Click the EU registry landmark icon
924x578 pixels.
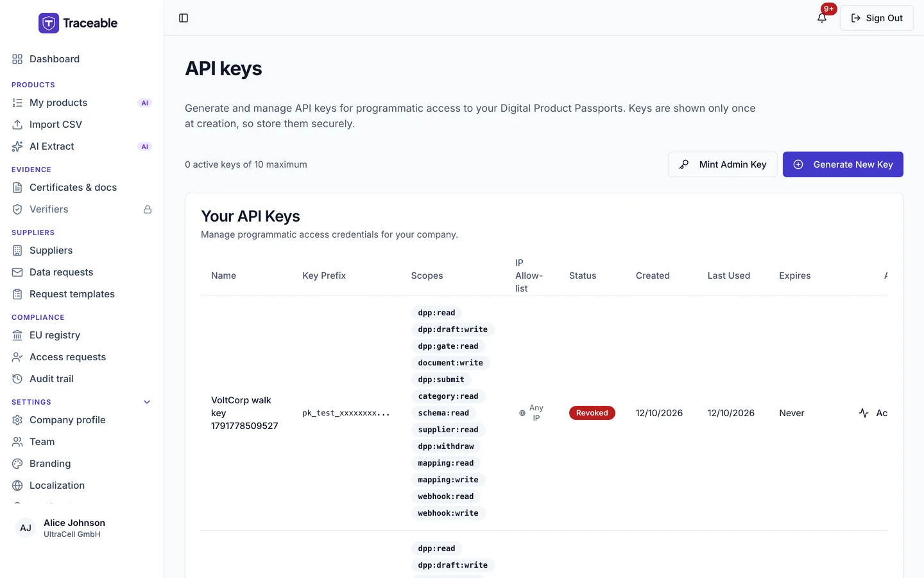[17, 335]
